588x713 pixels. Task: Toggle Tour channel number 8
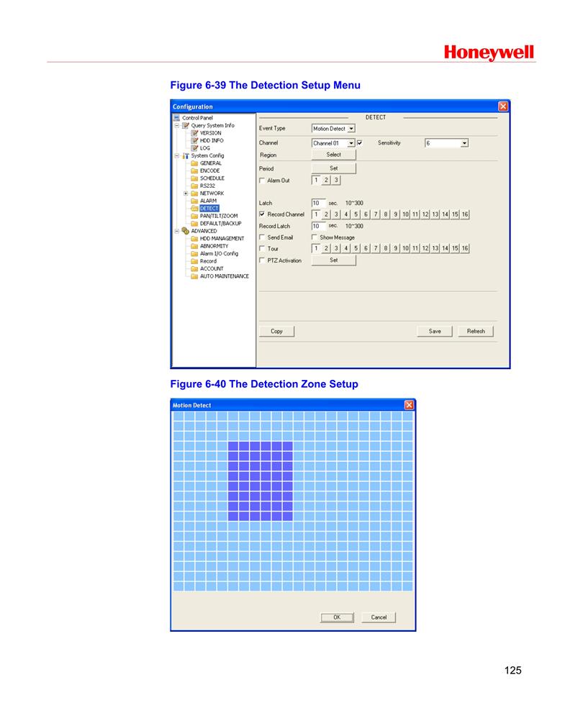point(386,248)
